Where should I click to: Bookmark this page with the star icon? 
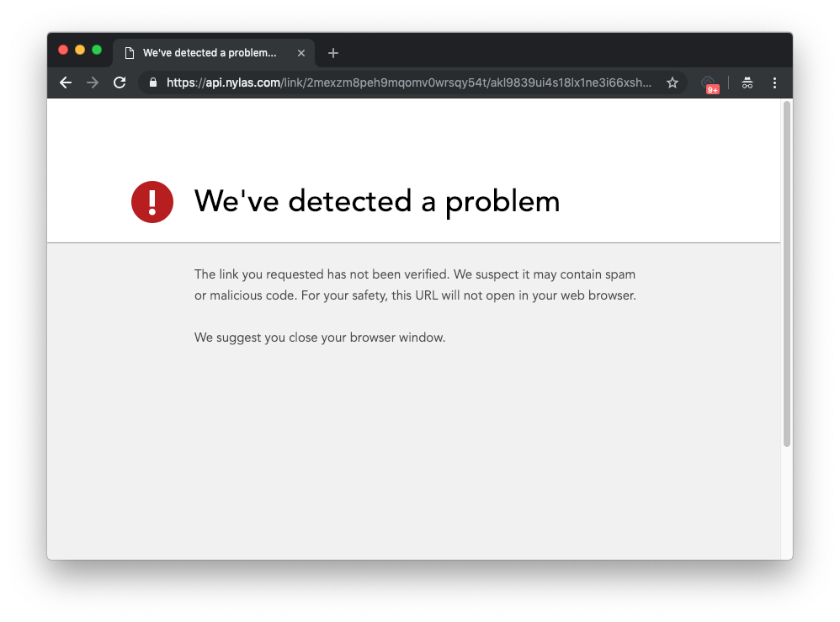pos(673,82)
